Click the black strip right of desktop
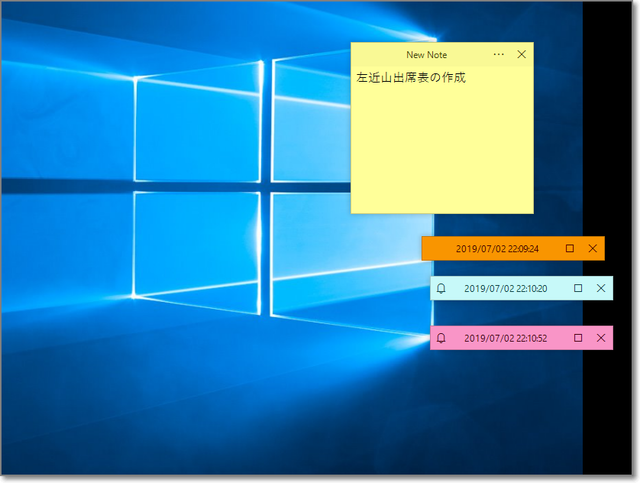 [x=610, y=420]
